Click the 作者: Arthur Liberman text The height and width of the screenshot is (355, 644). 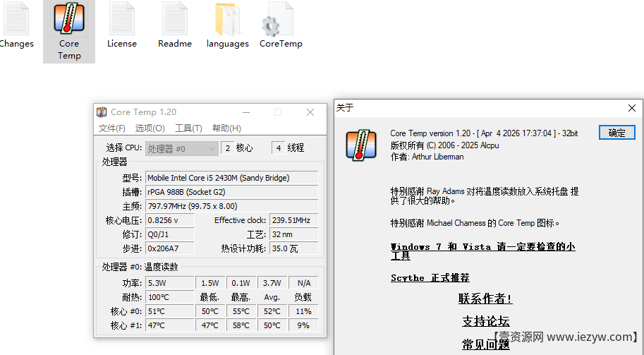click(x=427, y=157)
